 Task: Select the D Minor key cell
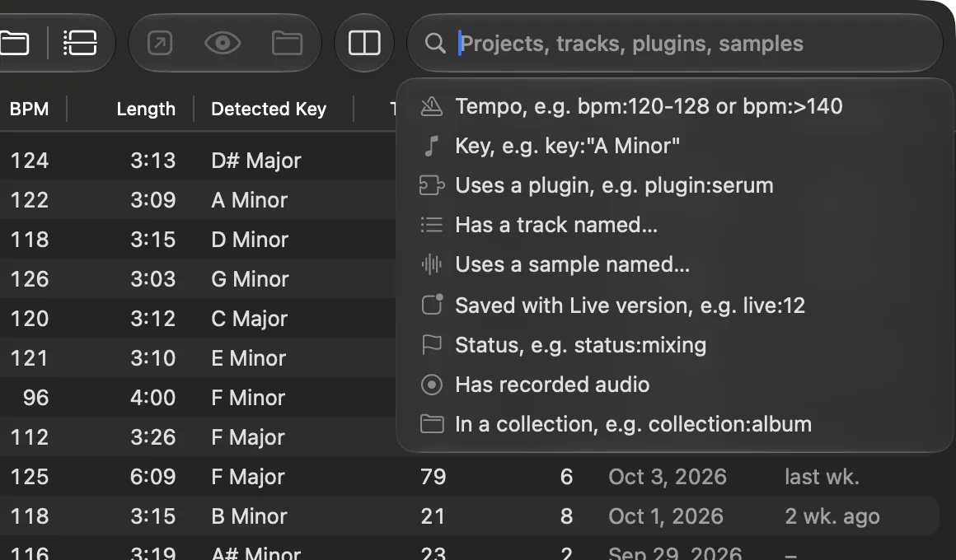[x=250, y=240]
